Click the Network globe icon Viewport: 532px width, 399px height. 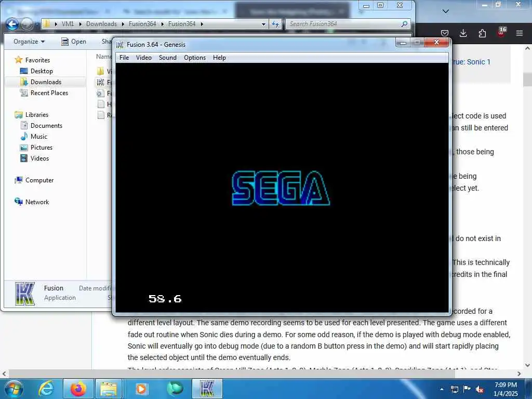[x=18, y=202]
